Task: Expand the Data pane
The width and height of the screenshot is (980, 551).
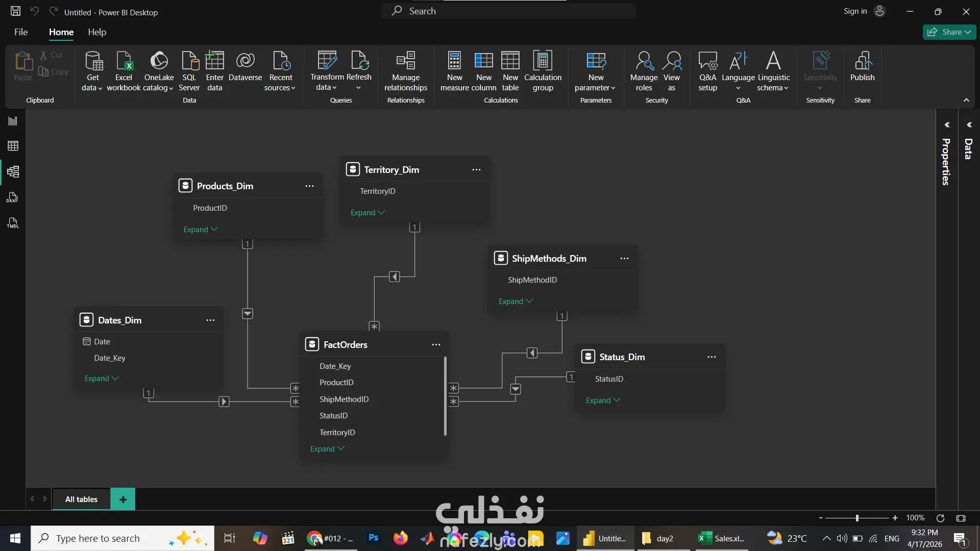Action: click(x=969, y=125)
